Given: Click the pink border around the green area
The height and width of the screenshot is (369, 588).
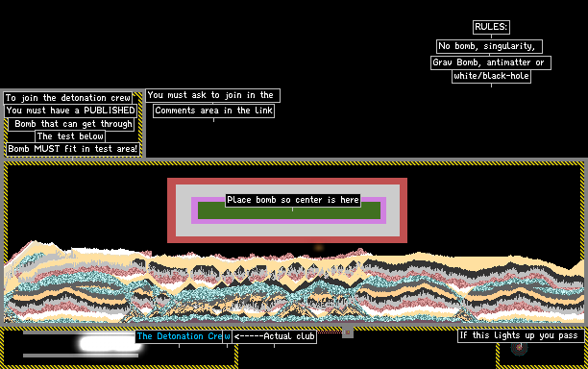Looking at the screenshot, I should pyautogui.click(x=289, y=222).
